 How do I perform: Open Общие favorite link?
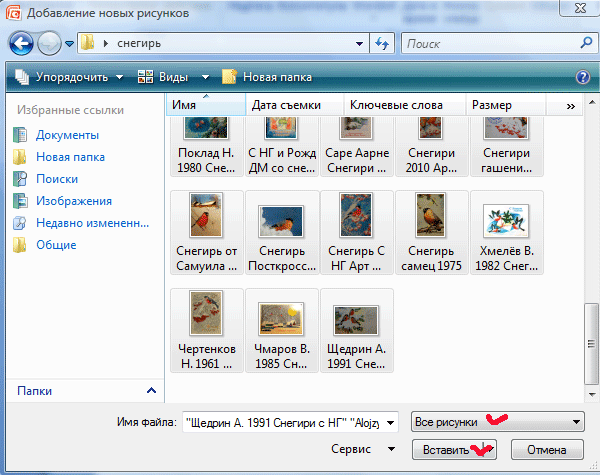(56, 245)
